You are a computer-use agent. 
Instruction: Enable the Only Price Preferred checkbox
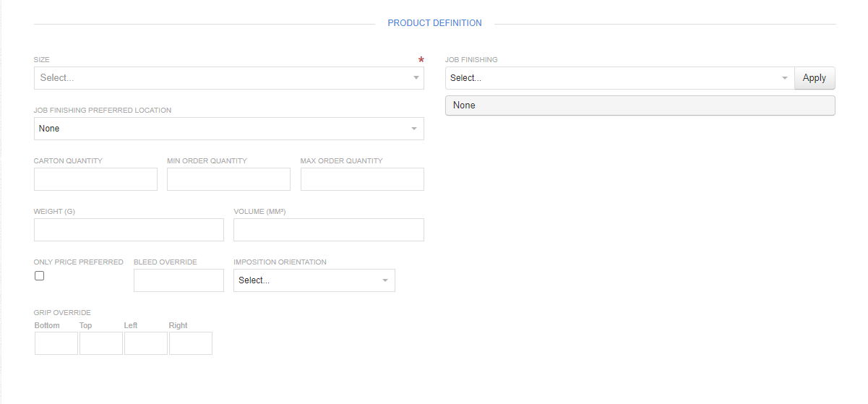point(39,276)
